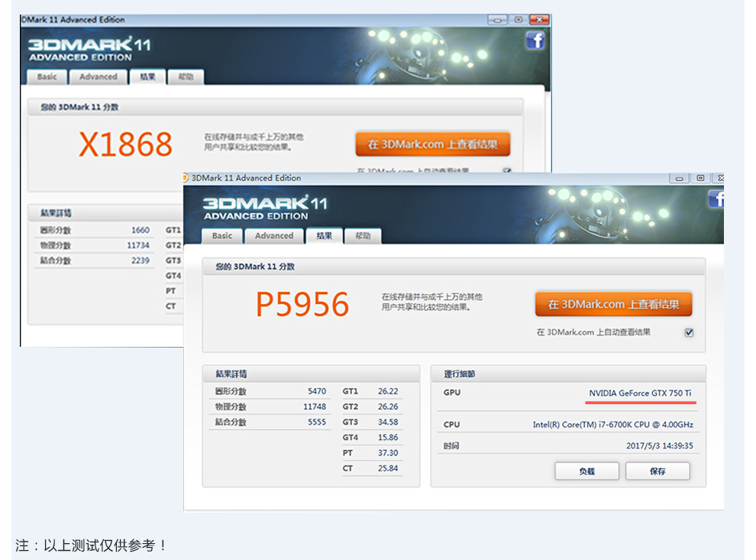Switch to the Advanced tab in the back window
Viewport: 756px width, 560px height.
(x=99, y=77)
